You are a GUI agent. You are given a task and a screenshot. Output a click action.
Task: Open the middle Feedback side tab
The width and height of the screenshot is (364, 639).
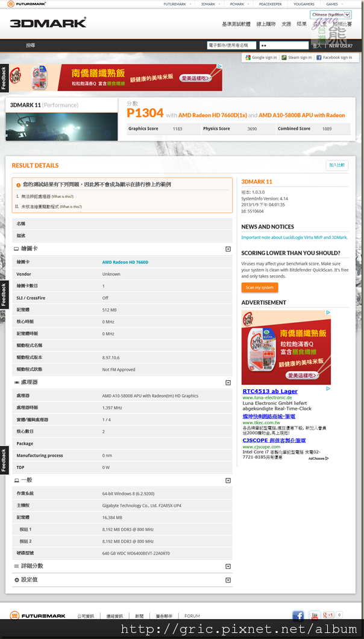point(4,295)
